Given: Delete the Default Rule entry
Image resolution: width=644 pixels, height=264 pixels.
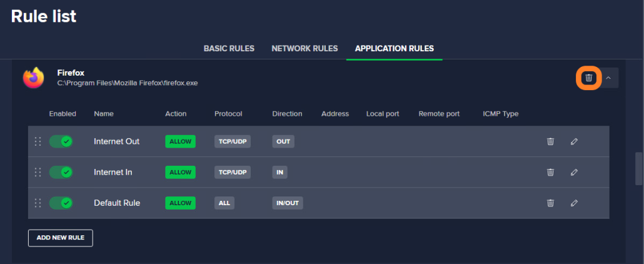Looking at the screenshot, I should tap(550, 203).
